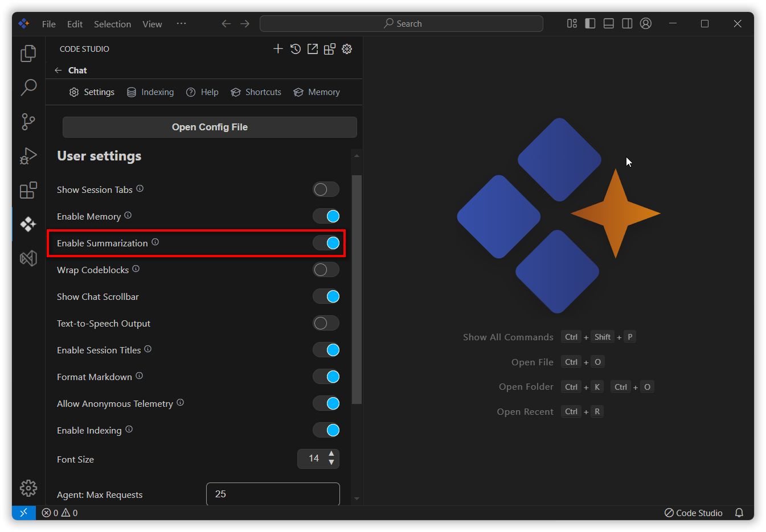The image size is (766, 532).
Task: Open the Manage gear in activity bar
Action: (x=28, y=488)
